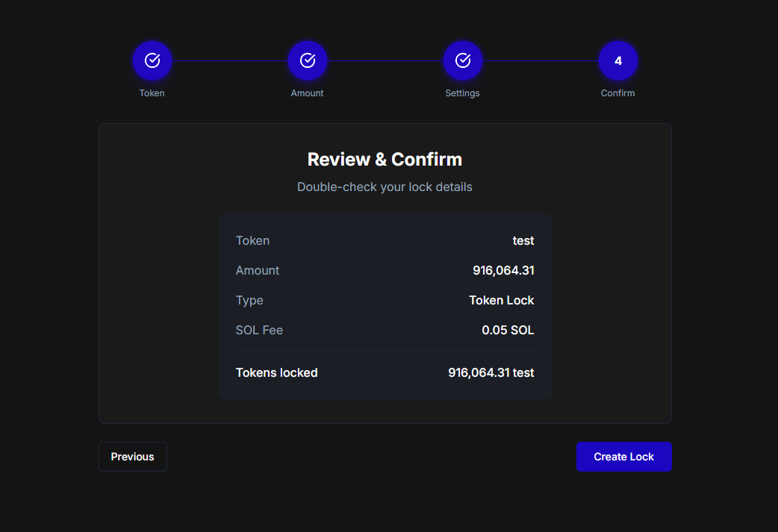Click 'Double-check your lock details' subtitle
Viewport: 778px width, 532px height.
tap(385, 187)
